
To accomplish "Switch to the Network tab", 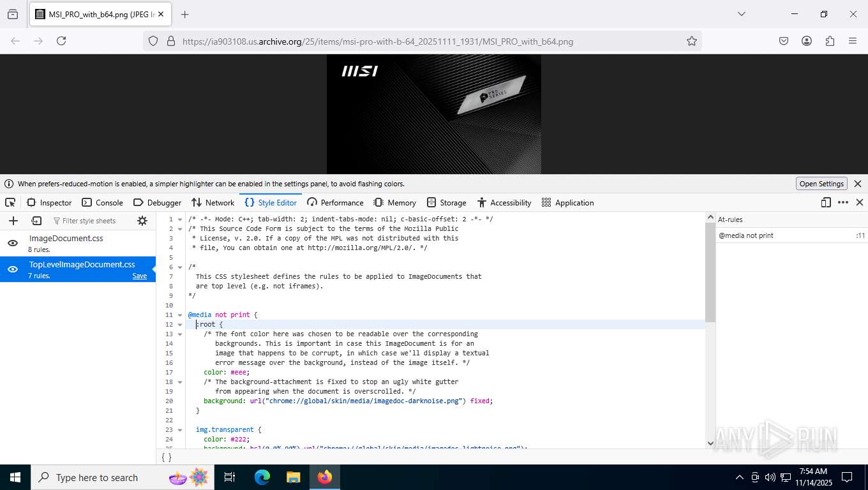I will tap(213, 202).
